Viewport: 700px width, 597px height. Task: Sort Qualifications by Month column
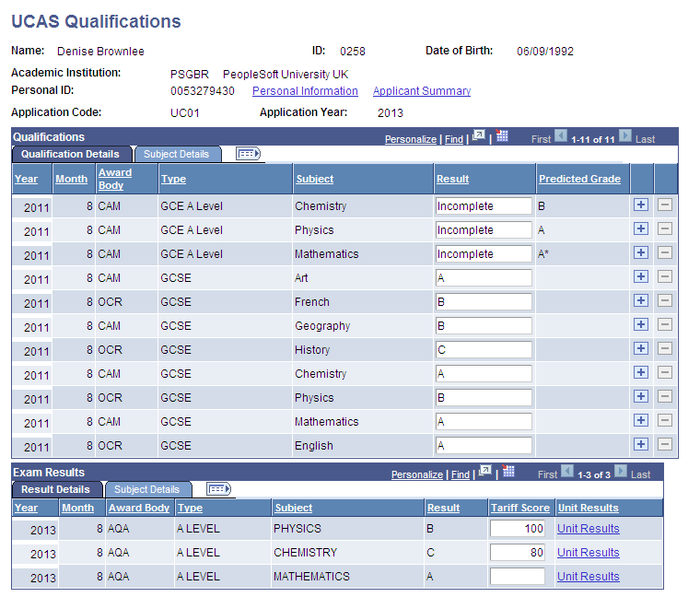pos(72,179)
